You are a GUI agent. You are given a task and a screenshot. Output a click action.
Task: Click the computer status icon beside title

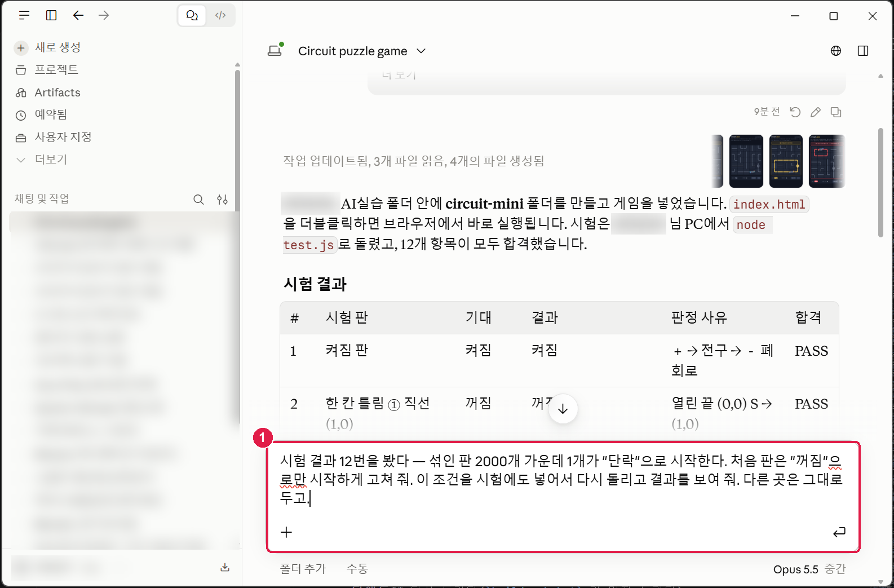[275, 50]
